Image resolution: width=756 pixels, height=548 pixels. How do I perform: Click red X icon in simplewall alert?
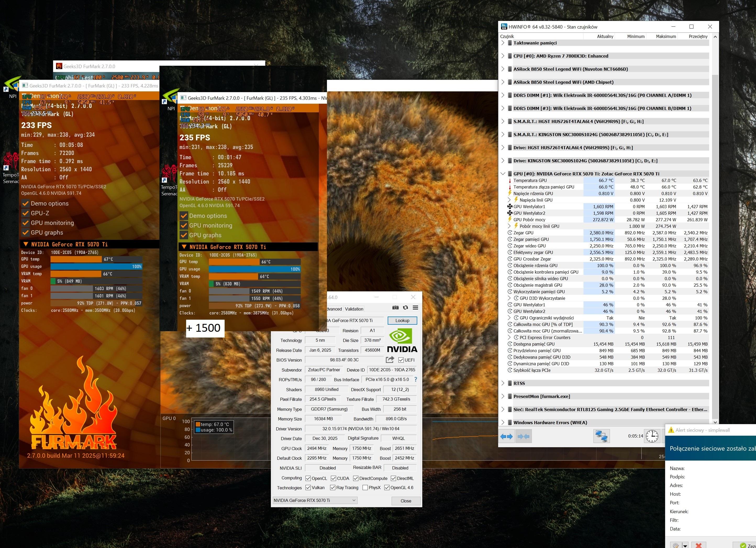pos(699,545)
